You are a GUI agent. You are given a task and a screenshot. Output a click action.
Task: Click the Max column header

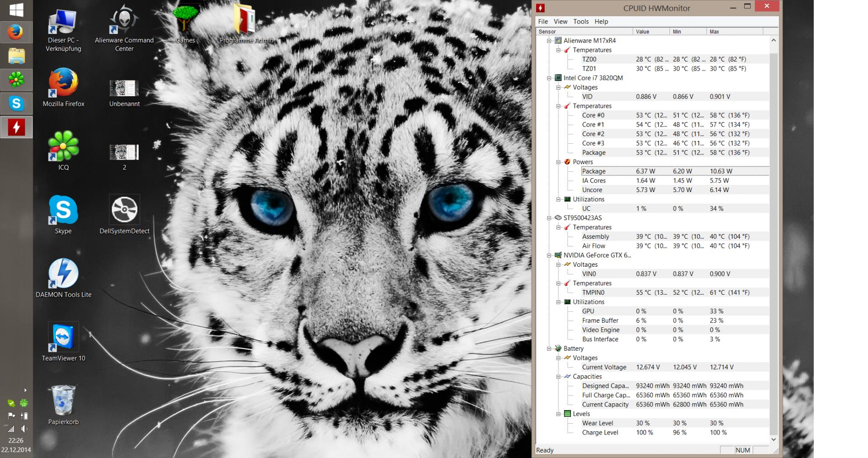point(734,32)
